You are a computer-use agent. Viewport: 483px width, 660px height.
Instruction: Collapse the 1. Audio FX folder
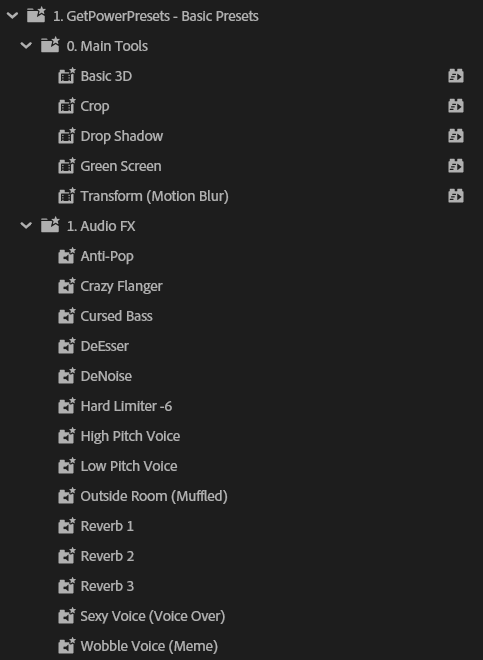pos(26,226)
